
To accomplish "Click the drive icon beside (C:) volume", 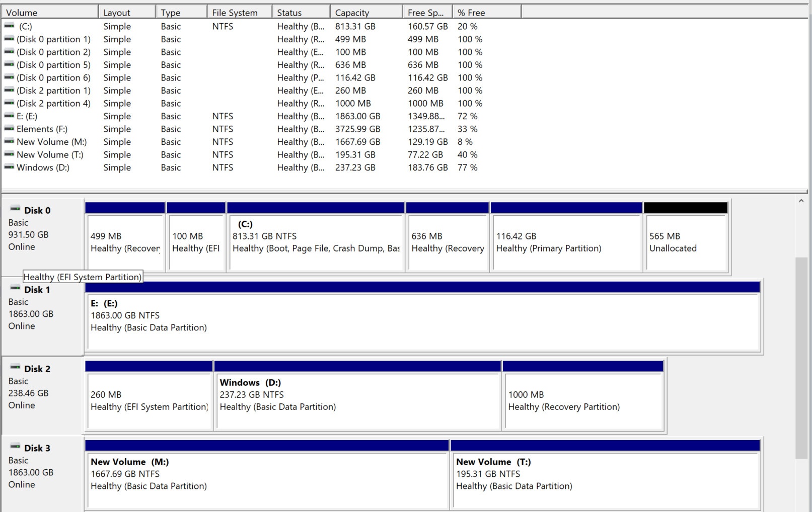I will point(9,26).
